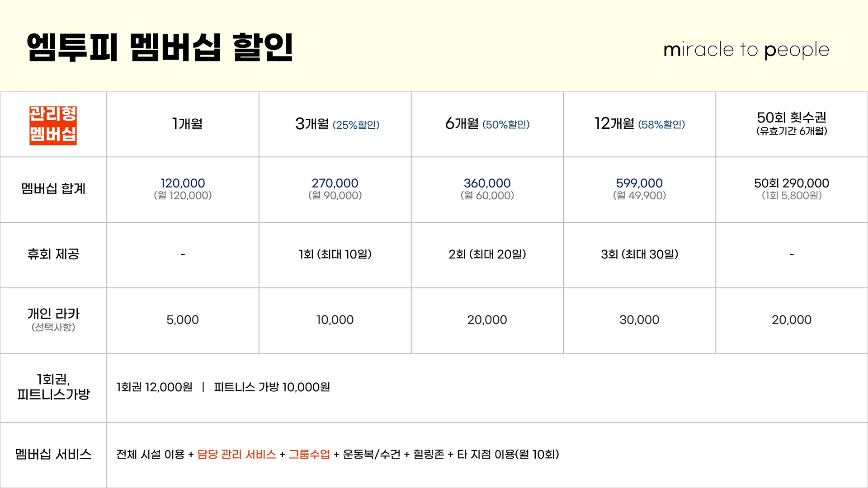
Task: Click the 30,000 personal locker fee
Action: coord(639,320)
